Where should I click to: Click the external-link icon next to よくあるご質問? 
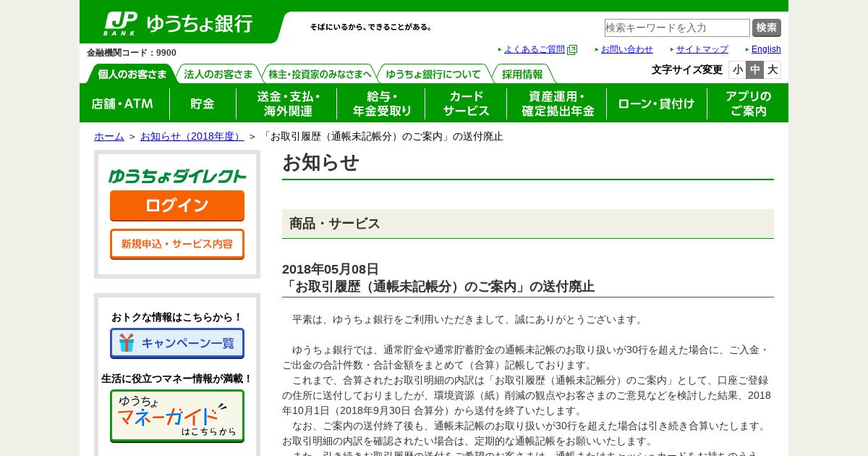point(572,50)
